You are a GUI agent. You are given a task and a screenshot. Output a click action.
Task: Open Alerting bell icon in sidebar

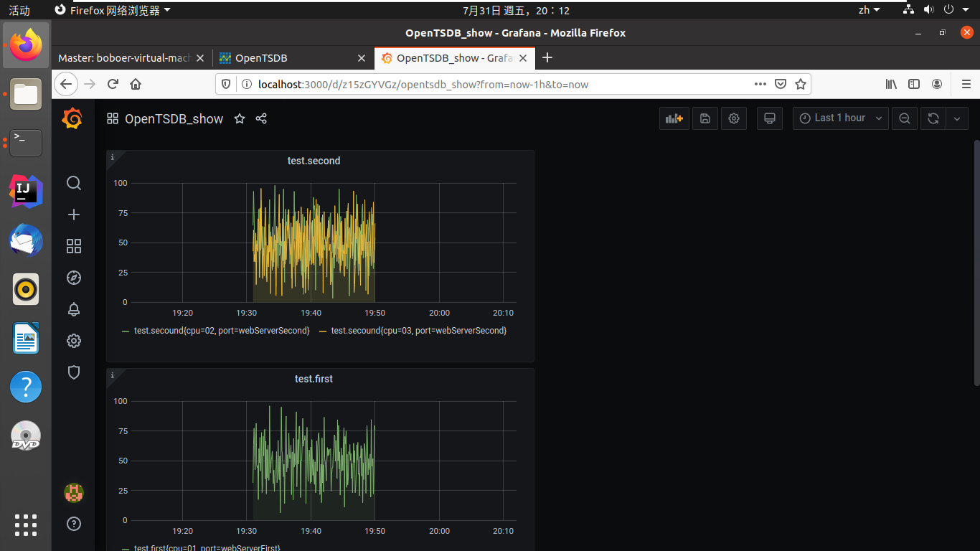[x=73, y=309]
